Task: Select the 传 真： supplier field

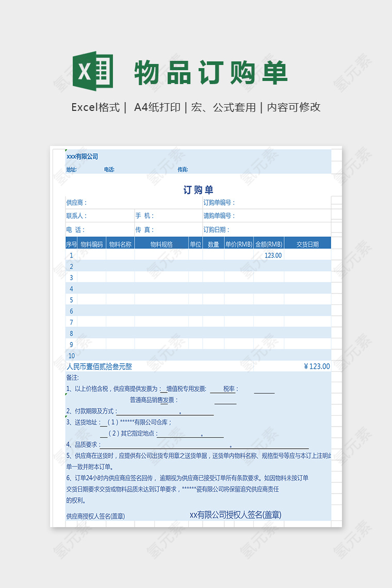Action: [169, 230]
